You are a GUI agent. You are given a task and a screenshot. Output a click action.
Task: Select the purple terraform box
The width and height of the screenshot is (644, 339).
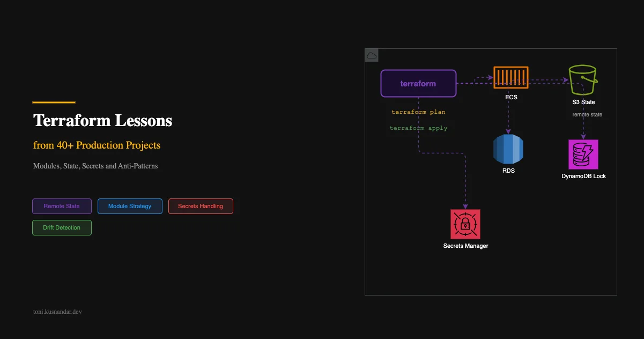pos(418,84)
